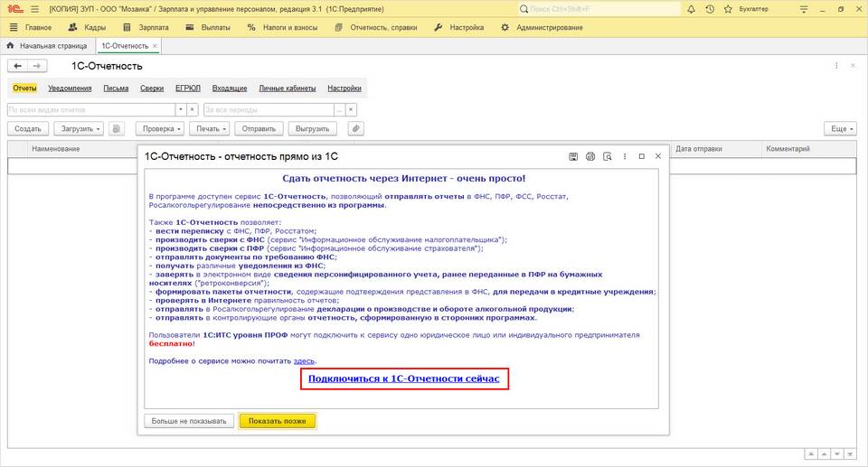
Task: Click the Бухгалтер user name
Action: tap(753, 9)
